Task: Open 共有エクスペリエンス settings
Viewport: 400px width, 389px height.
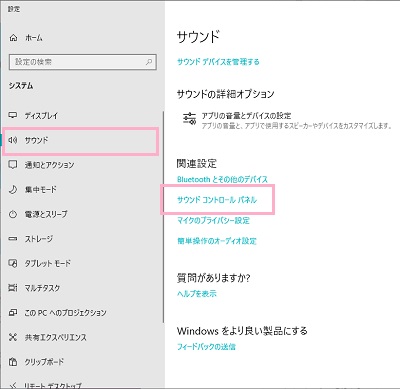Action: tap(55, 337)
